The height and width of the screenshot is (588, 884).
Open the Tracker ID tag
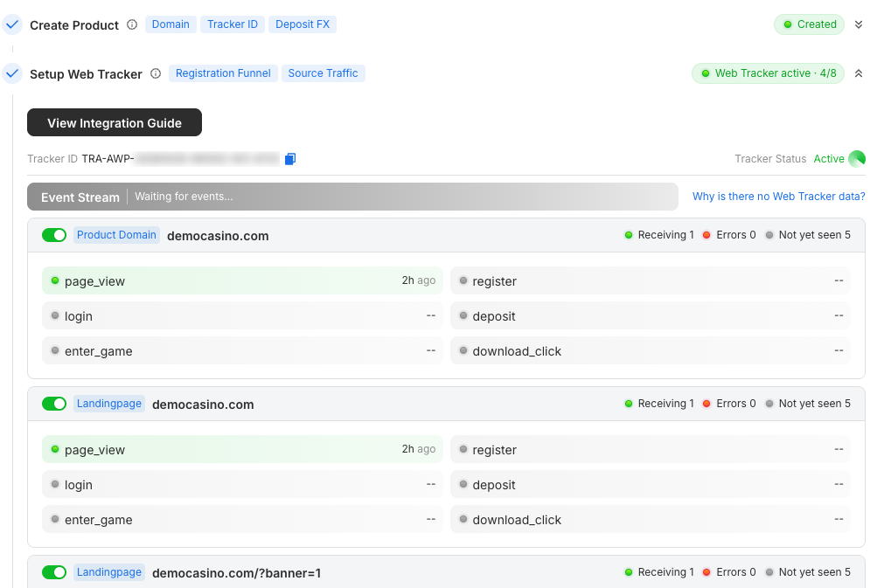point(233,24)
